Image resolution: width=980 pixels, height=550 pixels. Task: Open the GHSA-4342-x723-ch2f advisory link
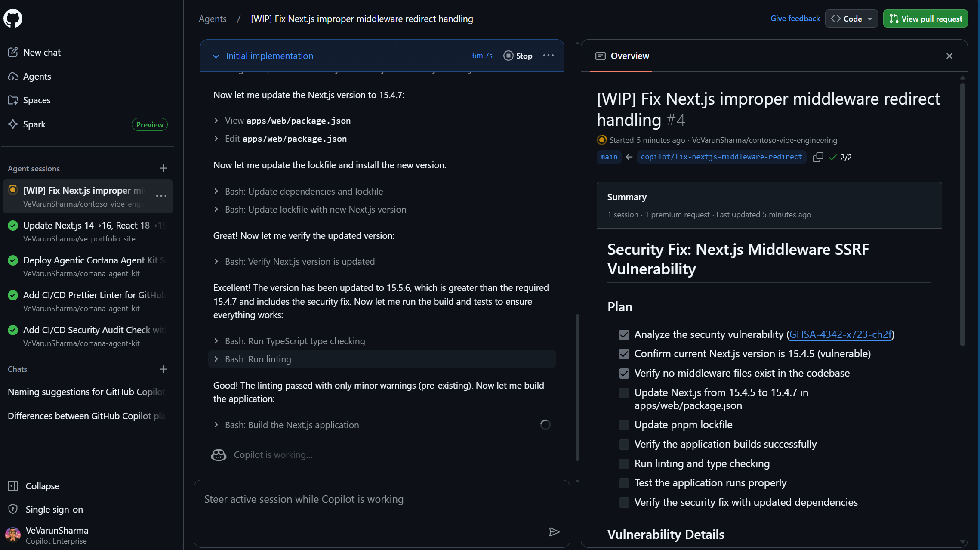point(840,334)
